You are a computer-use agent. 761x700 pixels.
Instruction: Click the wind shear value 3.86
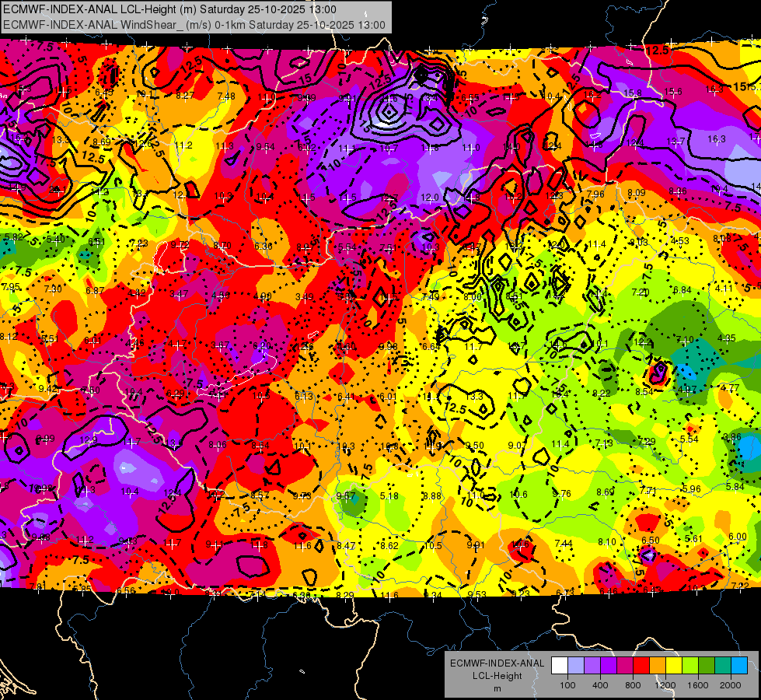pos(732,436)
